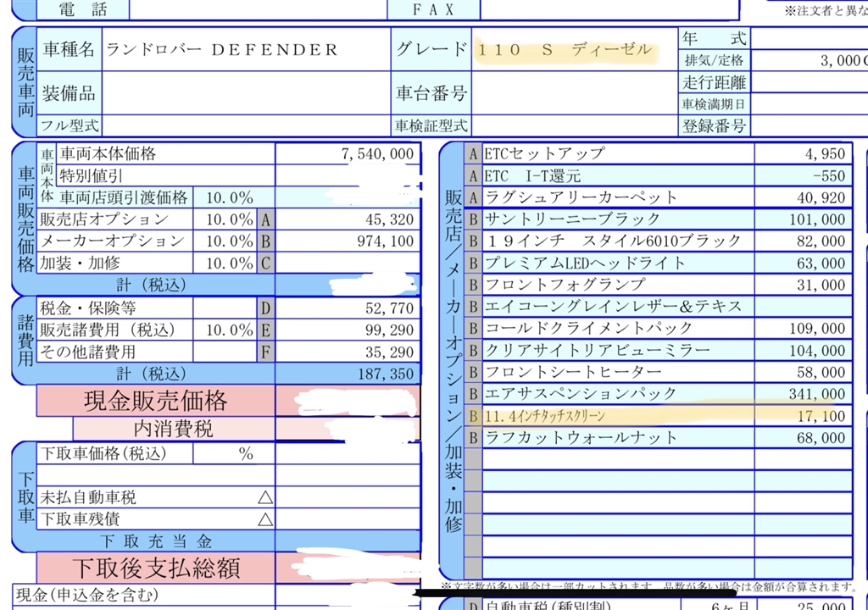Viewport: 868px width, 610px height.
Task: Select the wheel price 82,000
Action: pyautogui.click(x=821, y=241)
